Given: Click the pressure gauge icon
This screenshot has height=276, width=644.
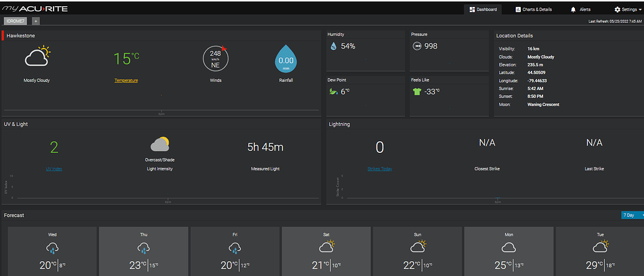Looking at the screenshot, I should tap(417, 47).
